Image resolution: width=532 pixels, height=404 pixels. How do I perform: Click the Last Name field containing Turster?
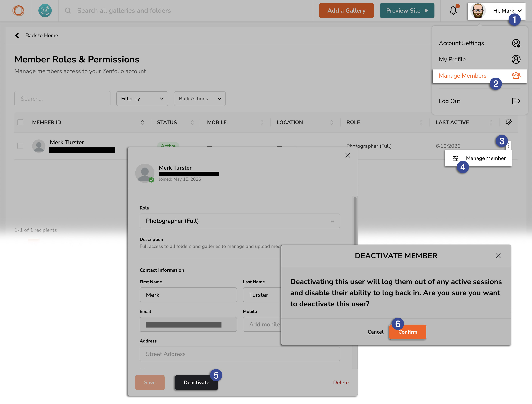(x=262, y=295)
